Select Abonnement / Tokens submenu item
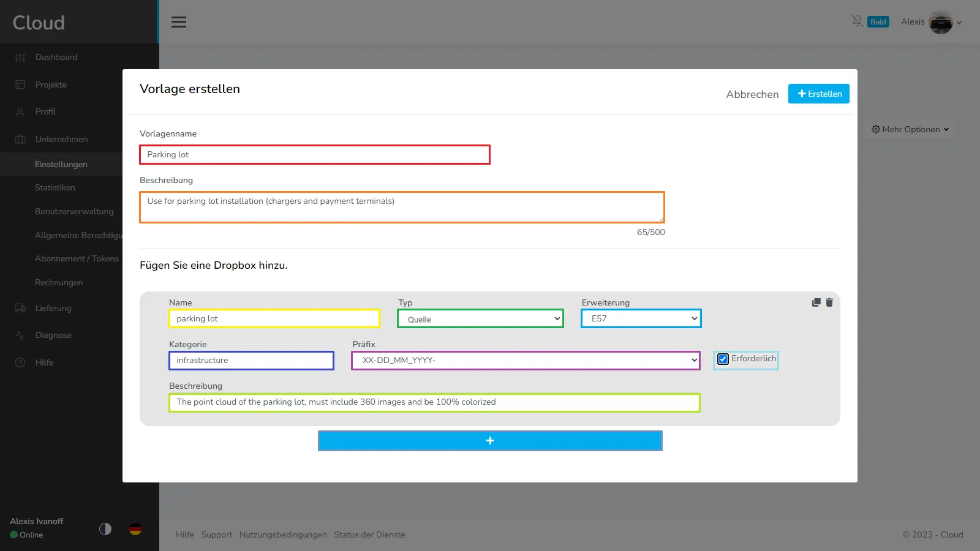The width and height of the screenshot is (980, 551). click(x=77, y=258)
